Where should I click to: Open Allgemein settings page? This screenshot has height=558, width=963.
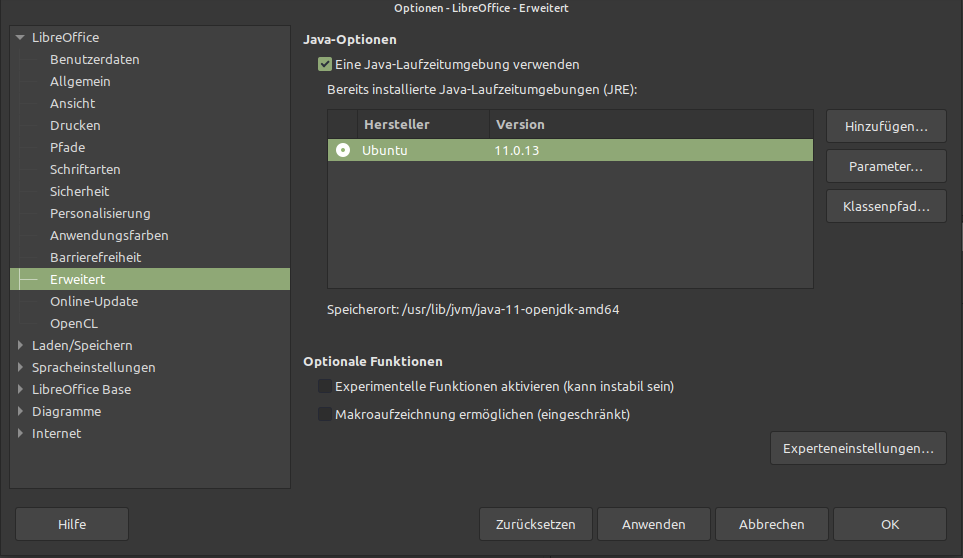(80, 82)
